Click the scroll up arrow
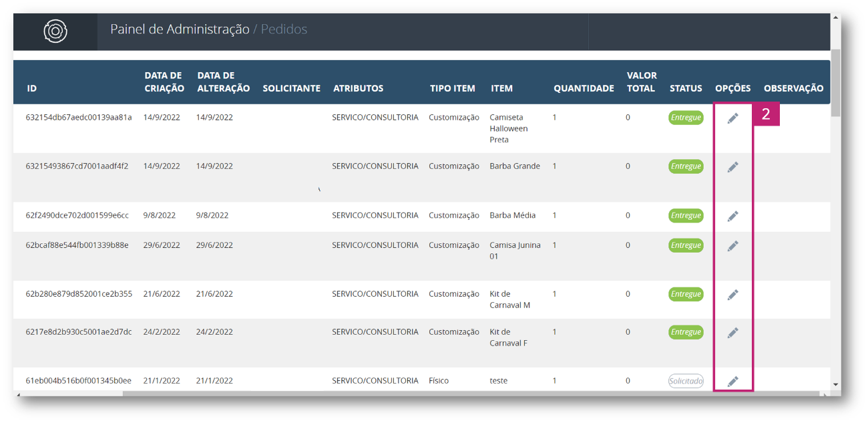Screen dimensions: 868x423 click(836, 18)
